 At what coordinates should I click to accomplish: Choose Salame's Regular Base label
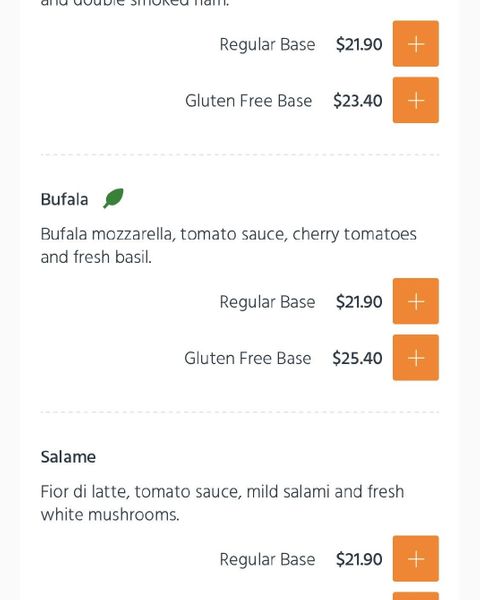[x=267, y=559]
